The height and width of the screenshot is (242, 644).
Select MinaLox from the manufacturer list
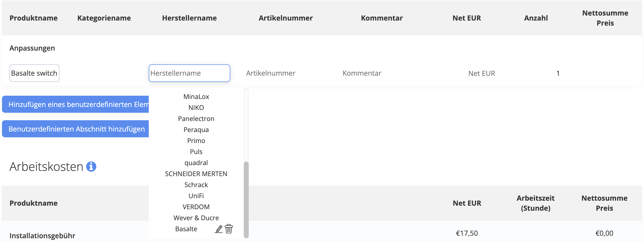pos(196,97)
